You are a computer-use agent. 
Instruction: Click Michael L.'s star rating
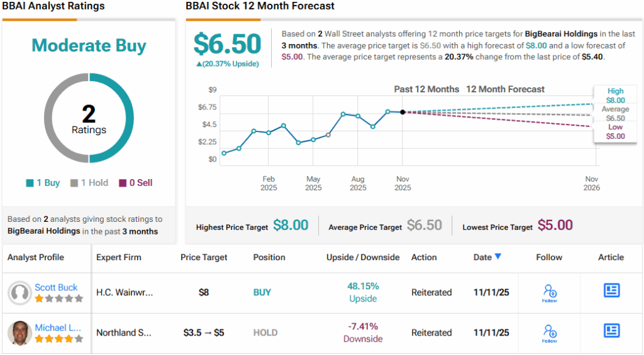pyautogui.click(x=58, y=339)
